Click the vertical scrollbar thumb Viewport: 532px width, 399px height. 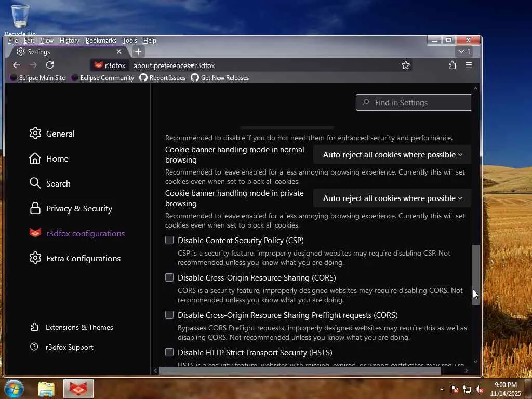(x=475, y=275)
